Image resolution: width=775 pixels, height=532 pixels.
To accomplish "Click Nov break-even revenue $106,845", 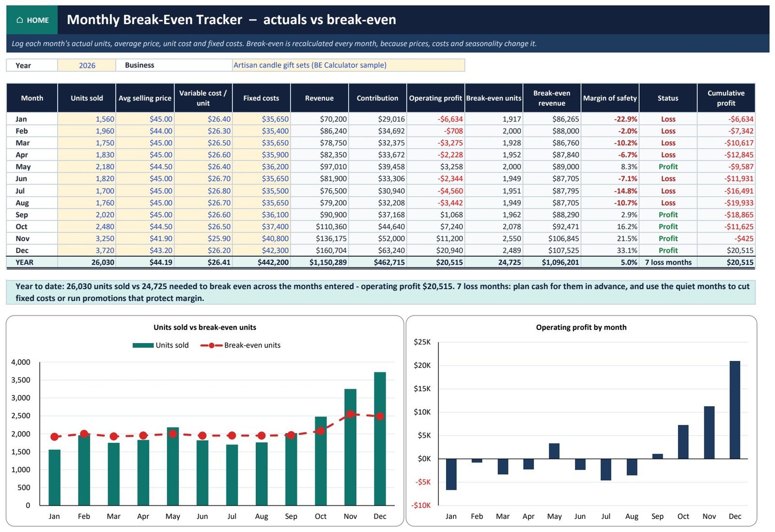I will pyautogui.click(x=552, y=238).
